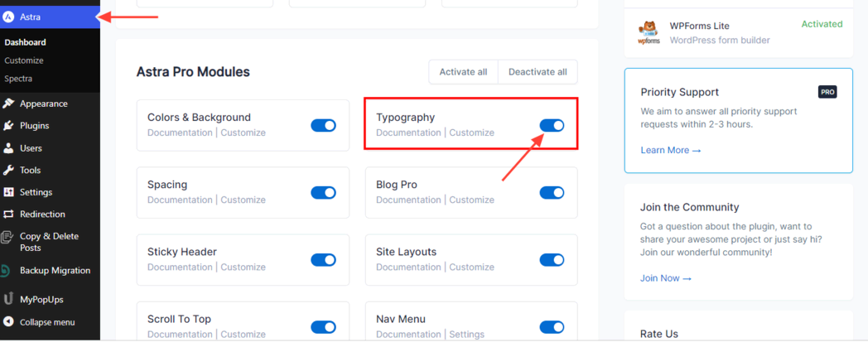This screenshot has height=342, width=868.
Task: Click the MyPopUps icon
Action: [8, 298]
